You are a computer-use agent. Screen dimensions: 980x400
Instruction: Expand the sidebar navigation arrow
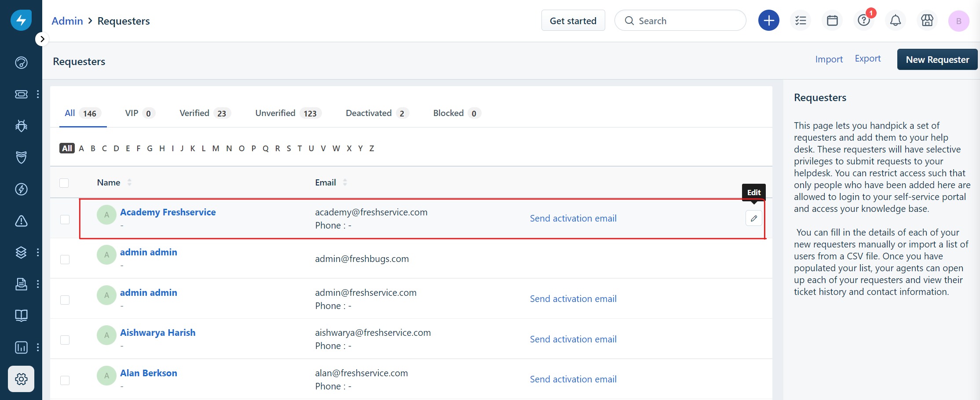coord(42,39)
